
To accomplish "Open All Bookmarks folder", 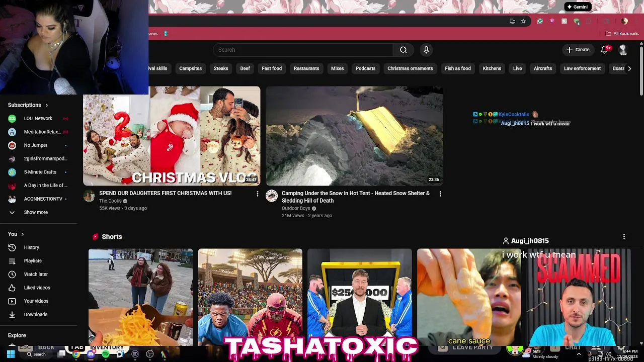I will [x=622, y=34].
